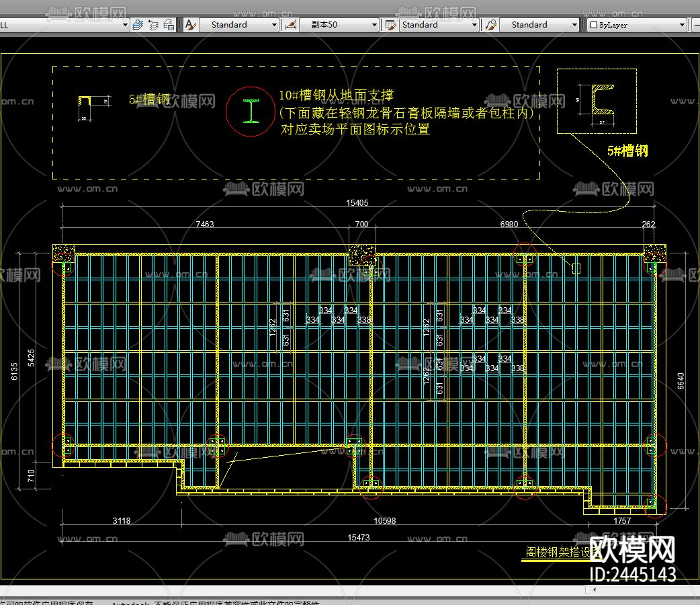Image resolution: width=700 pixels, height=605 pixels.
Task: Select the 5#槽钢 label in dashed legend box
Action: [150, 99]
